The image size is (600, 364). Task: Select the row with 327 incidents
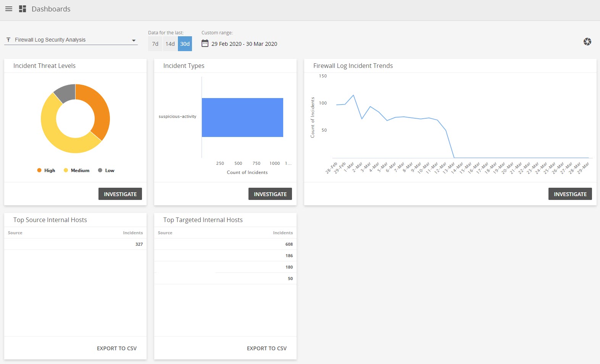click(x=75, y=244)
